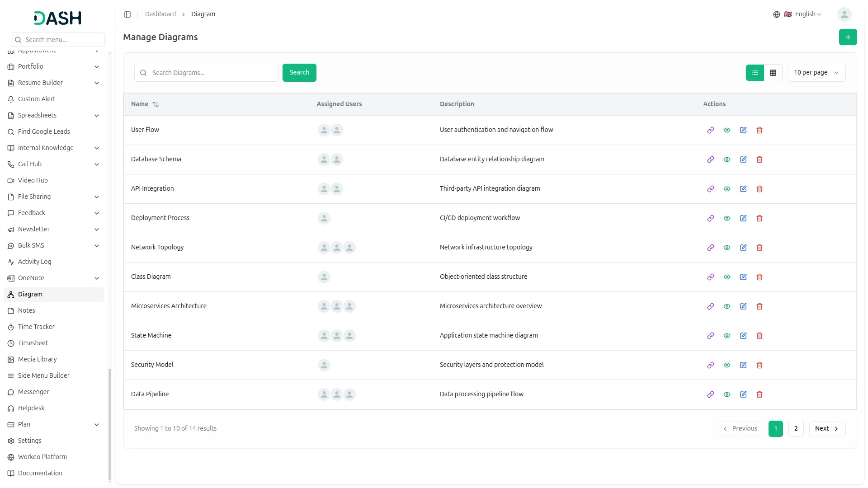Click the Search Diagrams input field
Image resolution: width=868 pixels, height=488 pixels.
[212, 73]
